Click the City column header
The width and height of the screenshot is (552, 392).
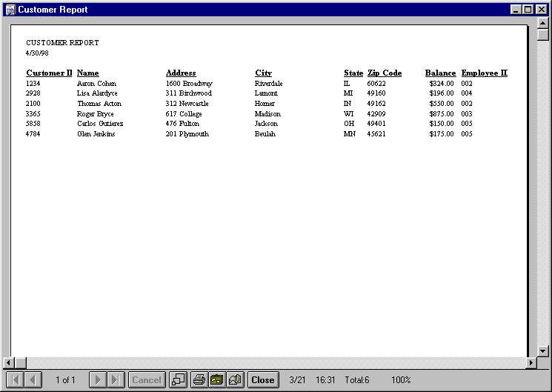click(x=263, y=73)
